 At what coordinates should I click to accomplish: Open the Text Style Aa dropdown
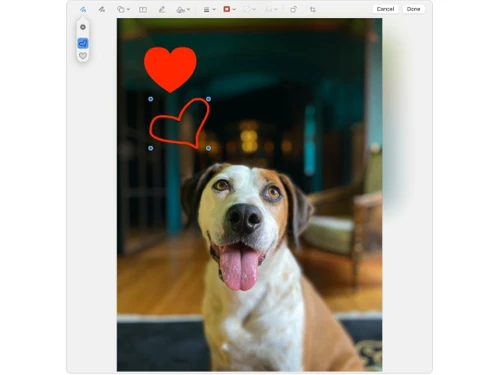(271, 9)
